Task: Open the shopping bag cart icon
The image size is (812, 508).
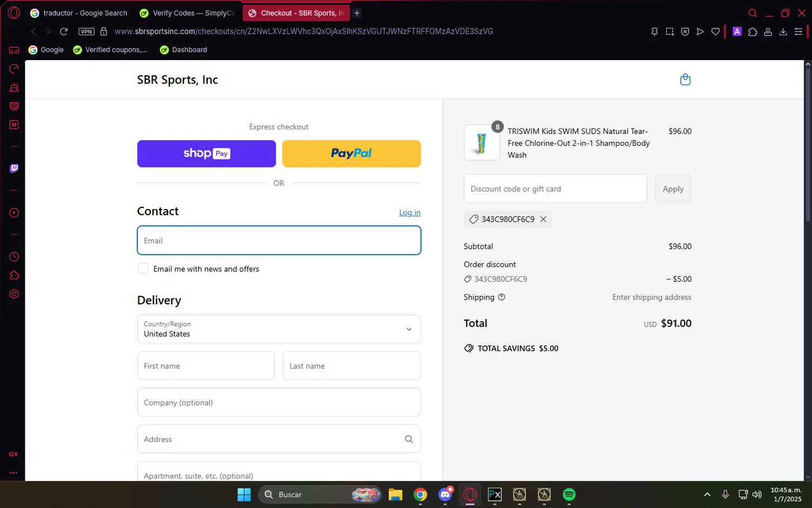Action: tap(685, 80)
